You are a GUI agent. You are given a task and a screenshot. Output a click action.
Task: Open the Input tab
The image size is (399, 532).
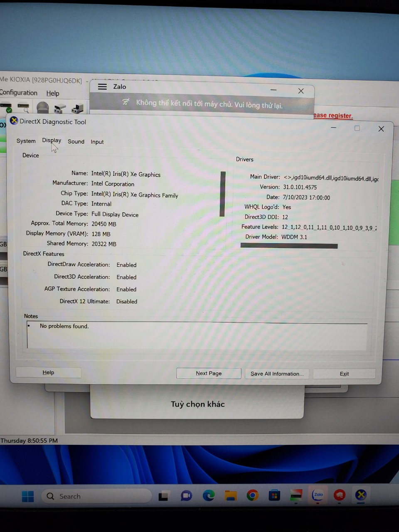[97, 142]
